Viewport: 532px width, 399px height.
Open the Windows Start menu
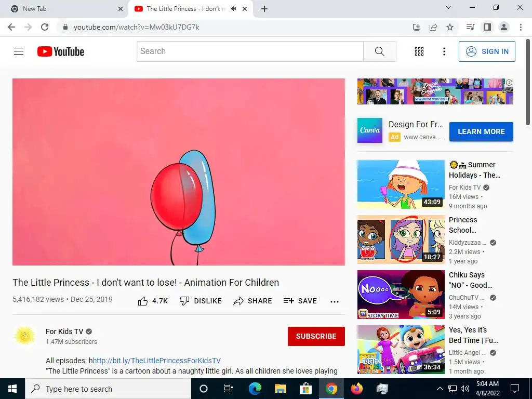pyautogui.click(x=12, y=389)
